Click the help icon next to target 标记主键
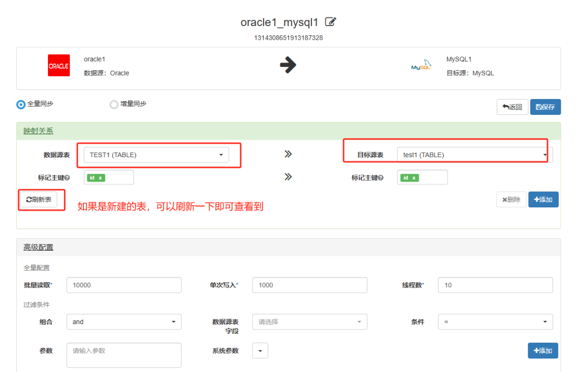This screenshot has height=372, width=588. tap(381, 178)
